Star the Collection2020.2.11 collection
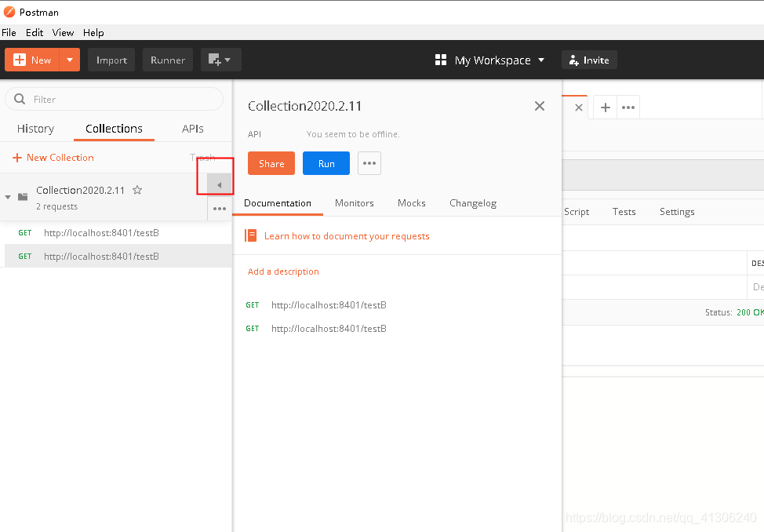Viewport: 764px width, 532px height. (137, 190)
